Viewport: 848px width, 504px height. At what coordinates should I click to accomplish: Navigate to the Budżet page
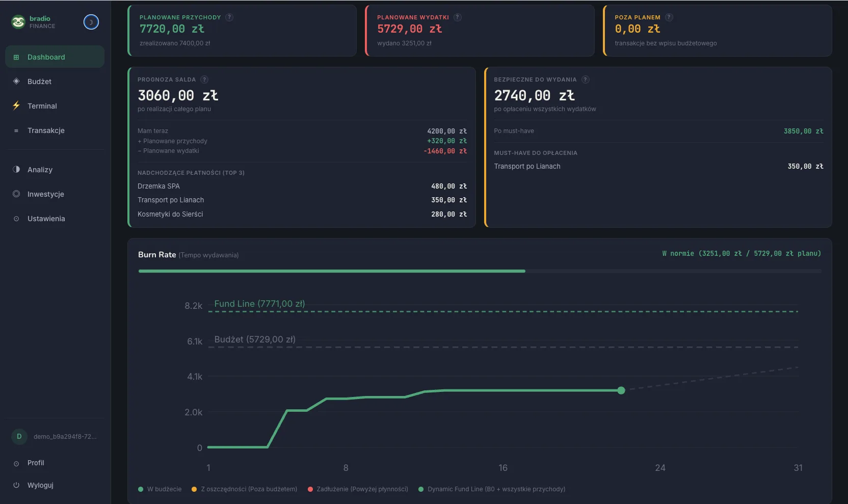coord(39,82)
